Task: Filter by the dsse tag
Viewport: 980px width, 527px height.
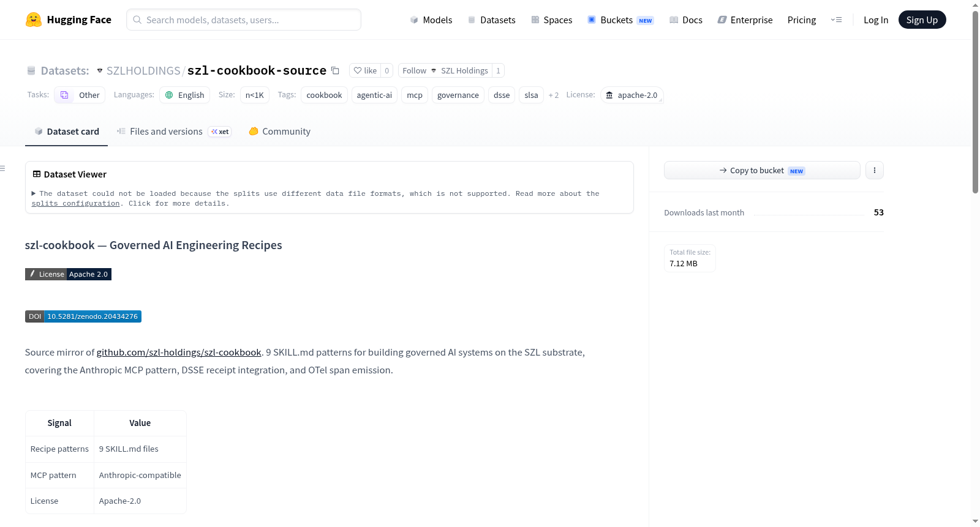Action: pos(502,95)
